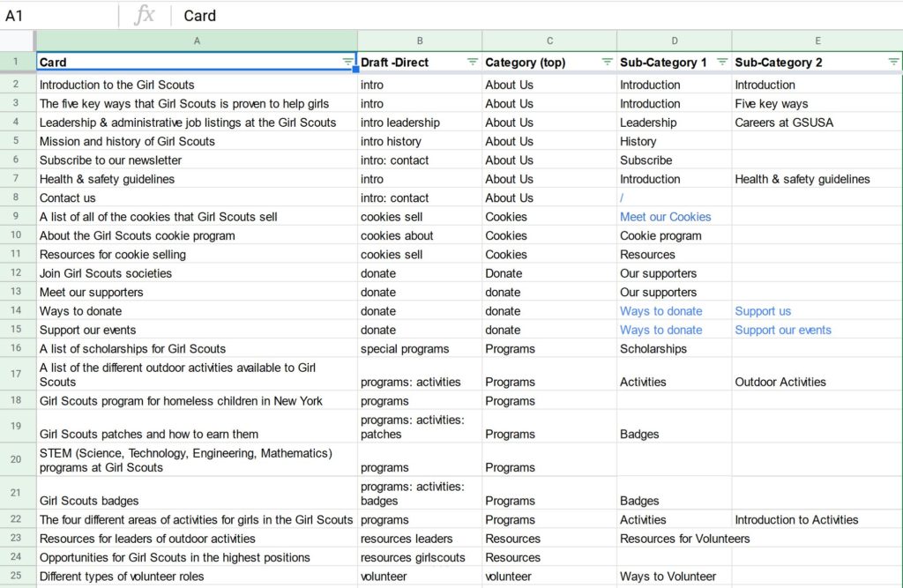Select cell Mission and history of Girl Scouts
Screen dimensions: 903x588
197,142
